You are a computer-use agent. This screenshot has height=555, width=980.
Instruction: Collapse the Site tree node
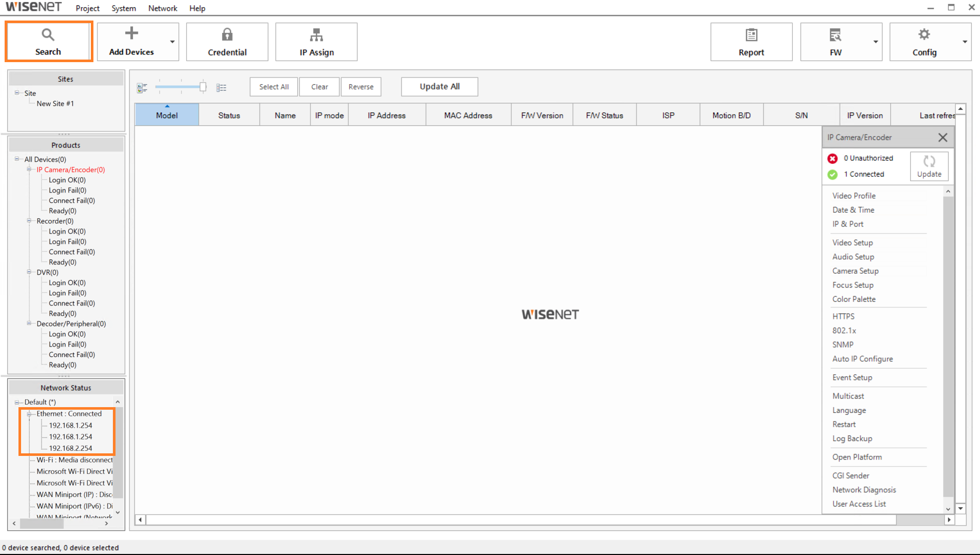(17, 93)
